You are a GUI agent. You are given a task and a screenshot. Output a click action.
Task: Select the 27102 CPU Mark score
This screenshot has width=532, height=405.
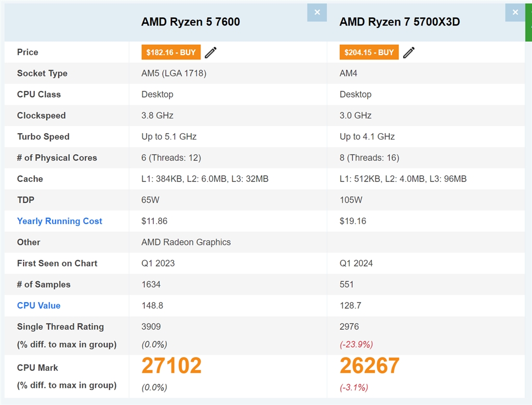[171, 366]
